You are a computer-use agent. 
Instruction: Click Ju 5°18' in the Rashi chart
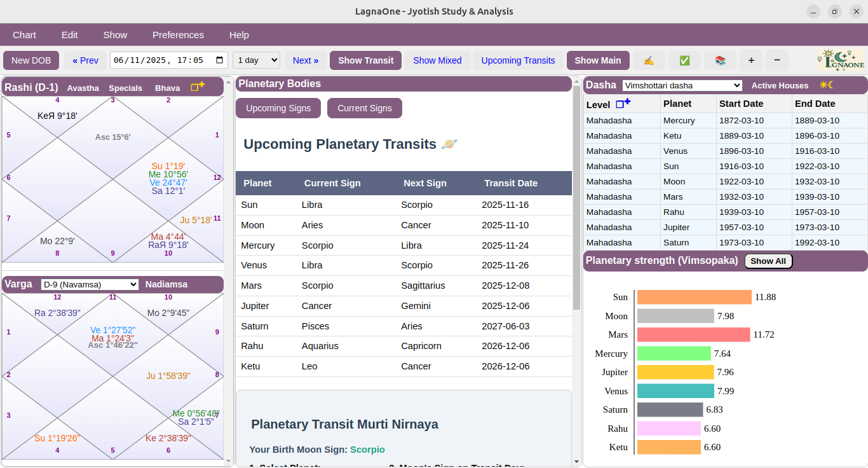pos(196,220)
